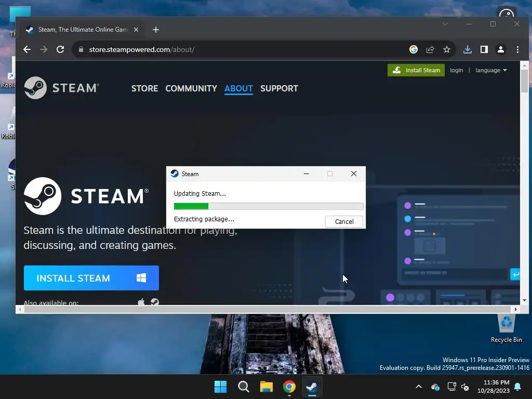Click the muted volume tray icon
This screenshot has width=532, height=399.
465,387
